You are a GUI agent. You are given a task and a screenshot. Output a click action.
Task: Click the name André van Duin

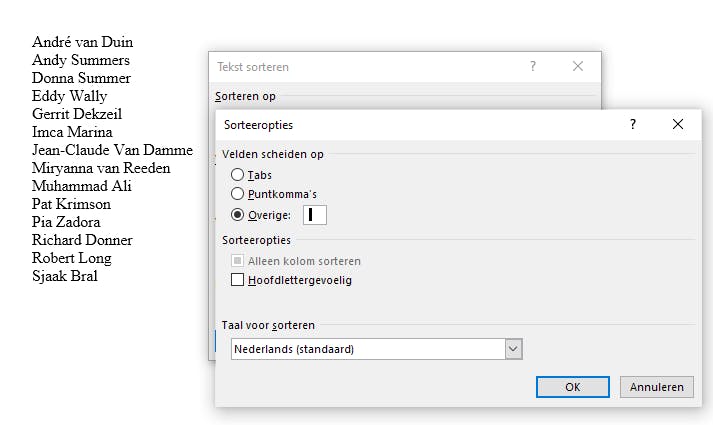(82, 42)
